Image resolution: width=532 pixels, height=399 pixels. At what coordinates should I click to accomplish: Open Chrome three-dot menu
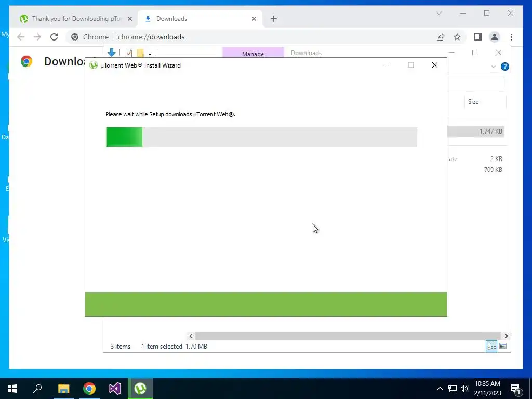coord(511,37)
